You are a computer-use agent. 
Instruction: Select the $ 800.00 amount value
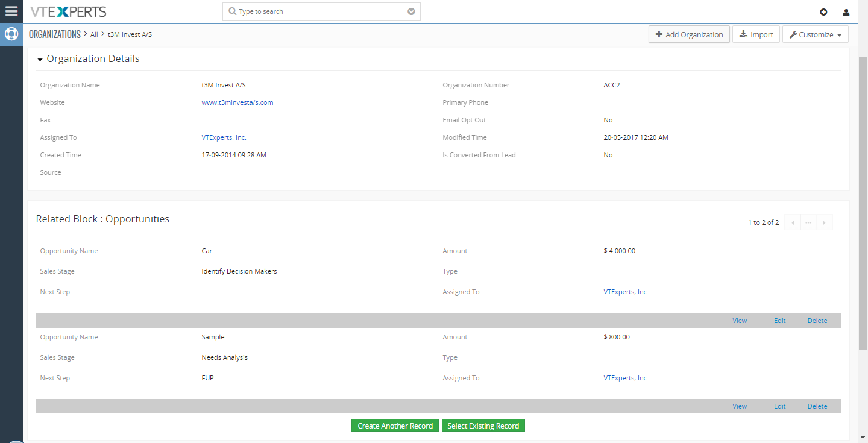tap(617, 337)
